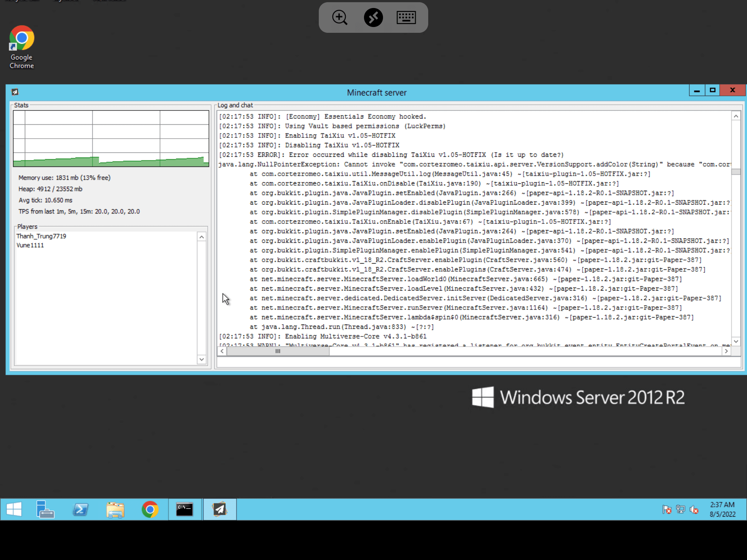Launch Server Manager from taskbar
Viewport: 747px width, 560px height.
click(x=45, y=509)
